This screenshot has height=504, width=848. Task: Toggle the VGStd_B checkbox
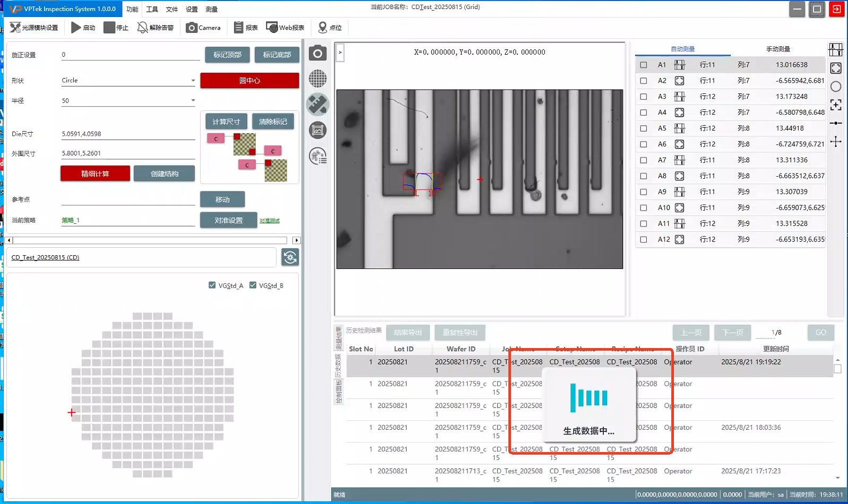[x=253, y=285]
